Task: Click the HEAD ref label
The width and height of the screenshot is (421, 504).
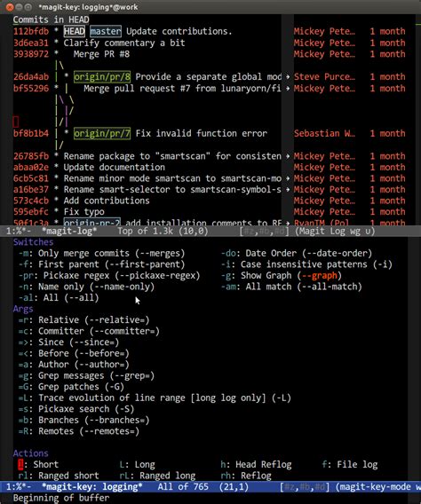Action: (x=75, y=32)
